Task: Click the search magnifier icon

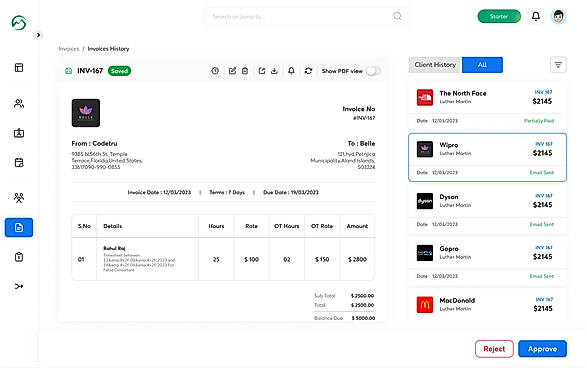Action: (x=397, y=16)
